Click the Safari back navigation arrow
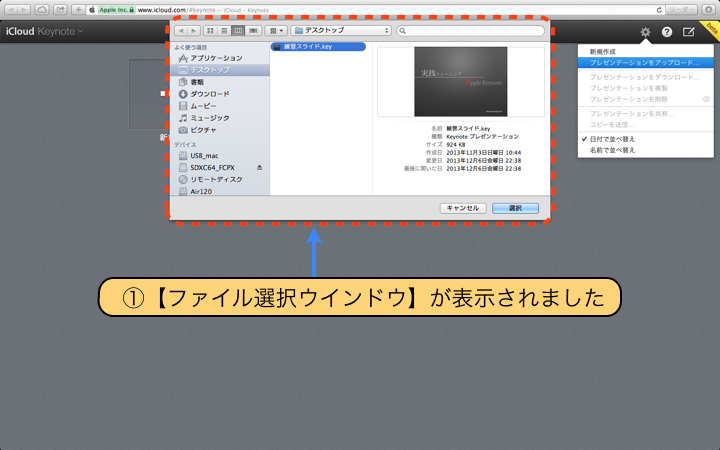This screenshot has height=450, width=720. (x=11, y=10)
